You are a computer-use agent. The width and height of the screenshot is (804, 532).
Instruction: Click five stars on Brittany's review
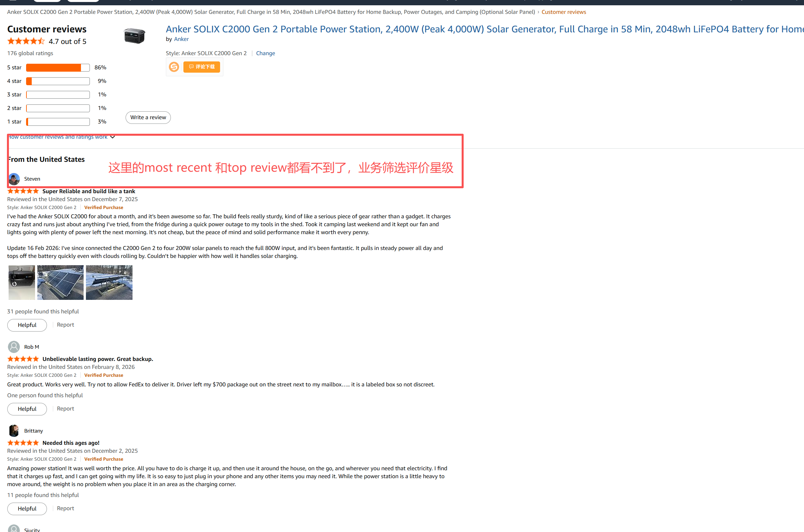point(23,443)
